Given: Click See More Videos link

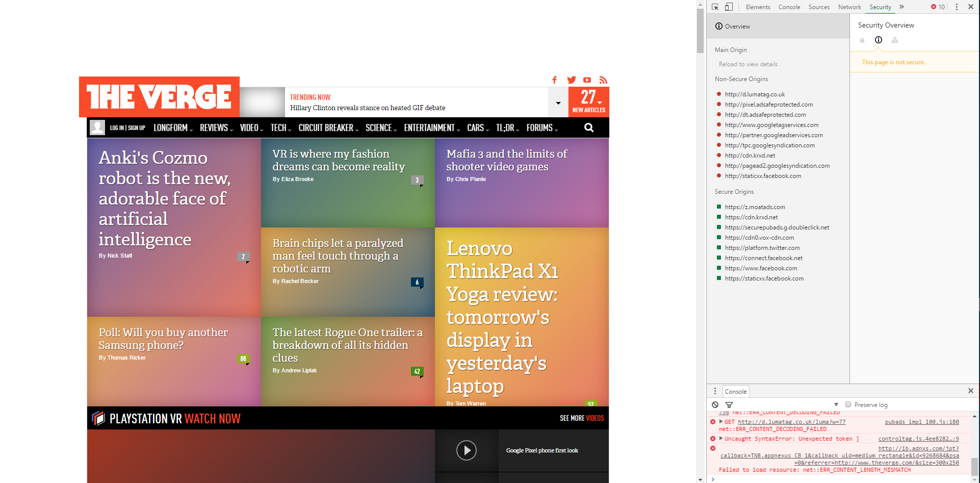Looking at the screenshot, I should click(582, 418).
